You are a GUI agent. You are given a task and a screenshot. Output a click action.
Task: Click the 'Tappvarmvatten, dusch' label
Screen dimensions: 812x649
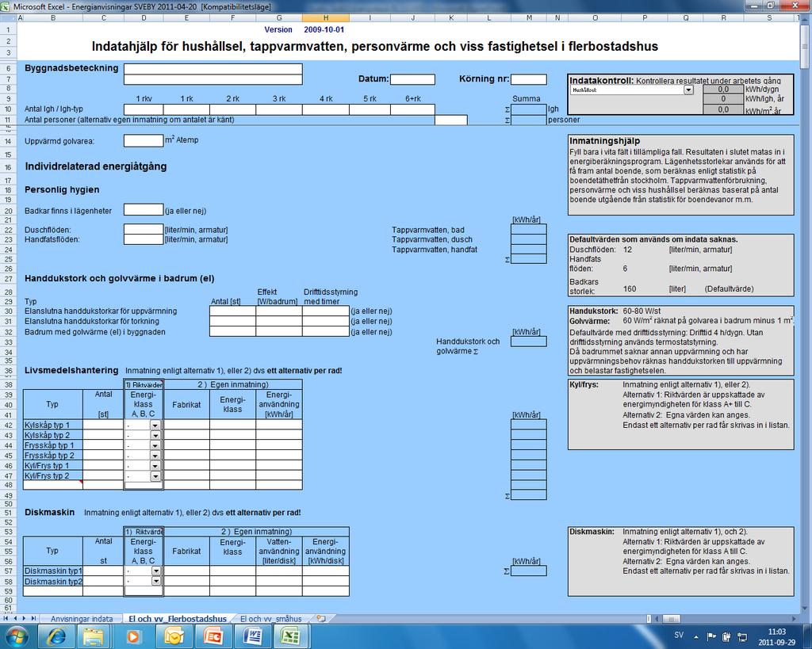pyautogui.click(x=432, y=239)
